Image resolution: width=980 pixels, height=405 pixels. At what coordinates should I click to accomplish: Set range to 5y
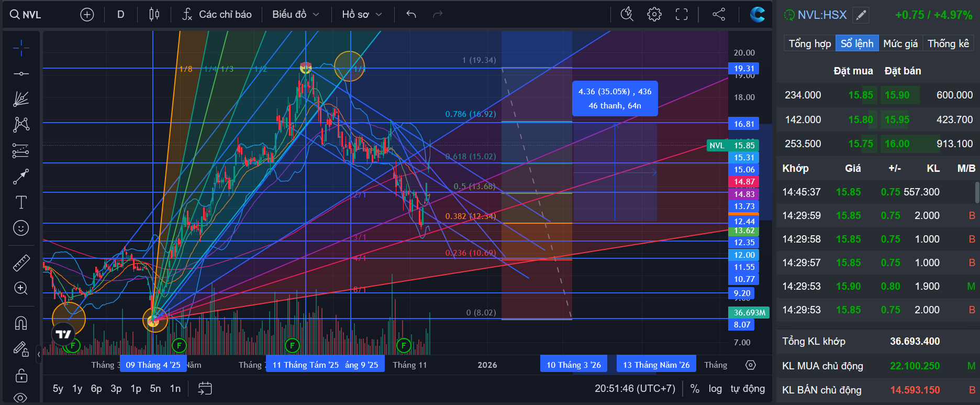[58, 389]
